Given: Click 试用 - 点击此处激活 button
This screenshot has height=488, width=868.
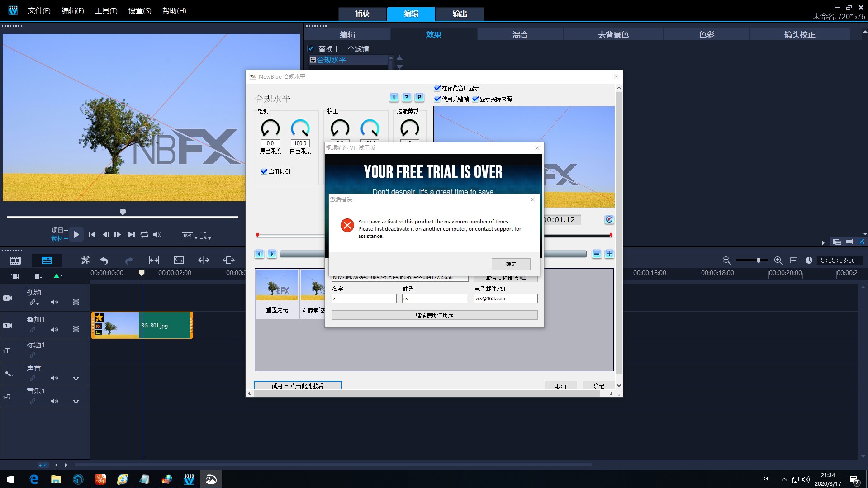Looking at the screenshot, I should click(298, 385).
